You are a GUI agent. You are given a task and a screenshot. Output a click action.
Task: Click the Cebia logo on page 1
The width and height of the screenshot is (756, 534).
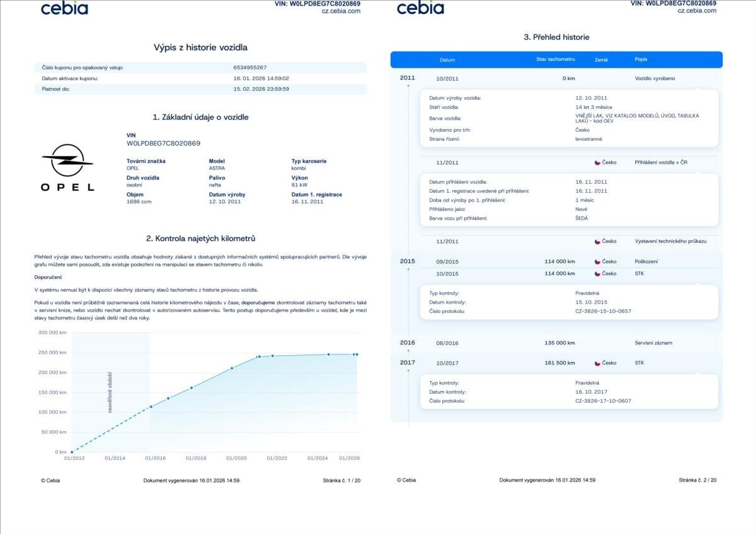[64, 8]
